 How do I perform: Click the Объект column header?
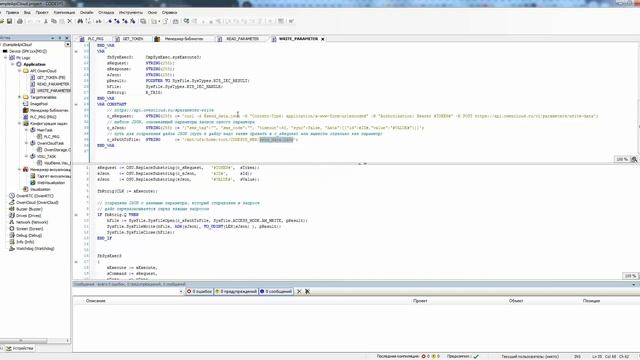coord(516,301)
